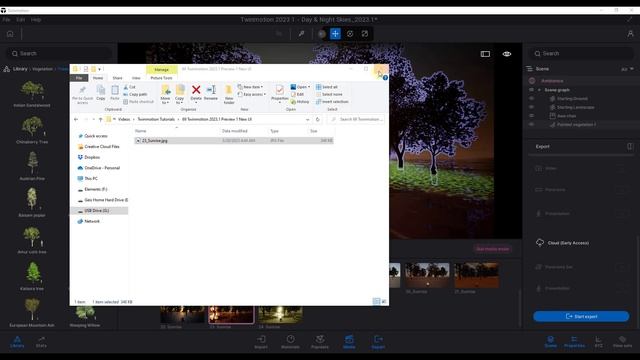Open Quick Access Toolbar customize arrow
The height and width of the screenshot is (360, 640).
[x=100, y=69]
